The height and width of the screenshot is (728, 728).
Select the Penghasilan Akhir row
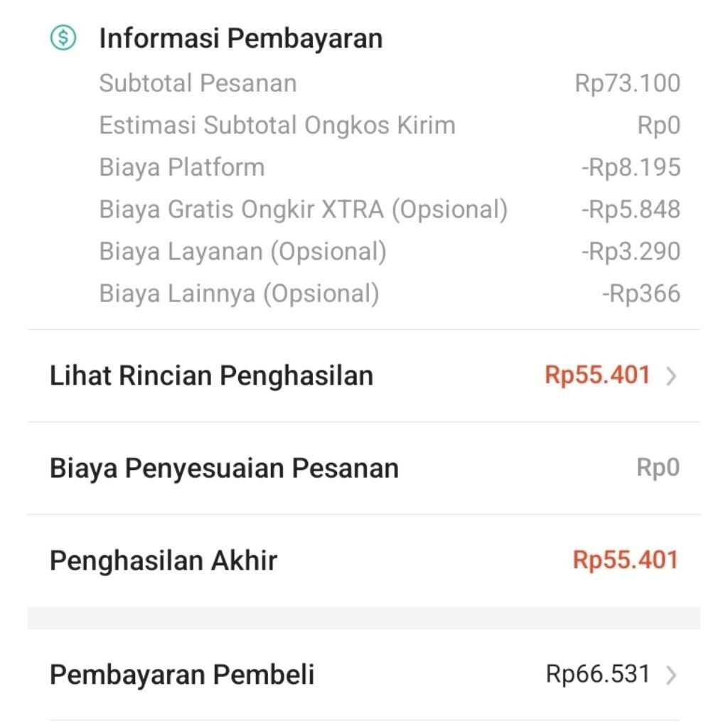363,560
